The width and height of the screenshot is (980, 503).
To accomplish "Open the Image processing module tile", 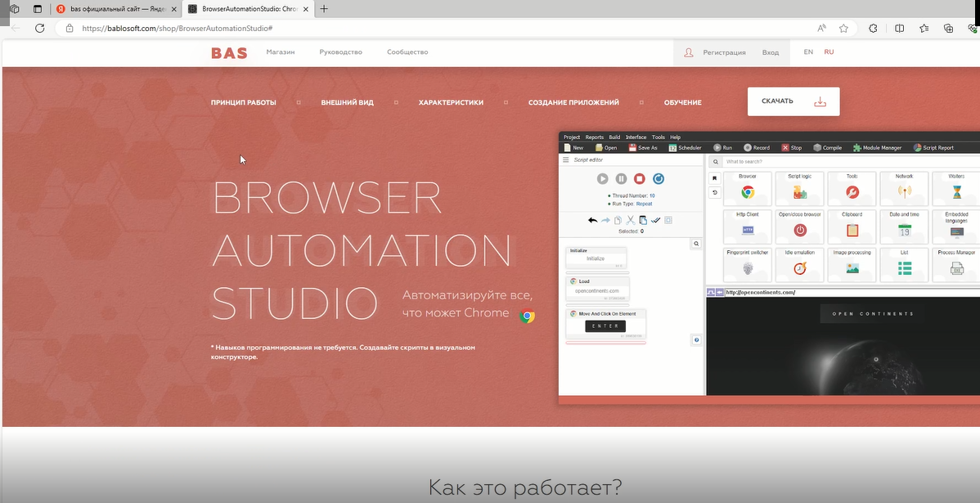I will [x=852, y=264].
